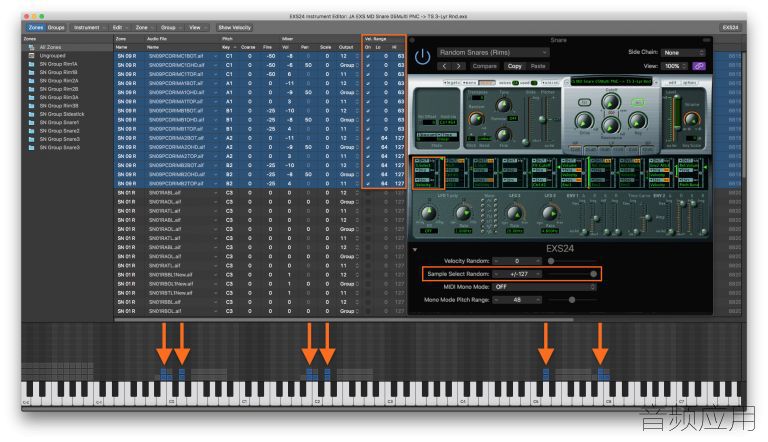Adjust the Sample Select Random slider

point(571,274)
